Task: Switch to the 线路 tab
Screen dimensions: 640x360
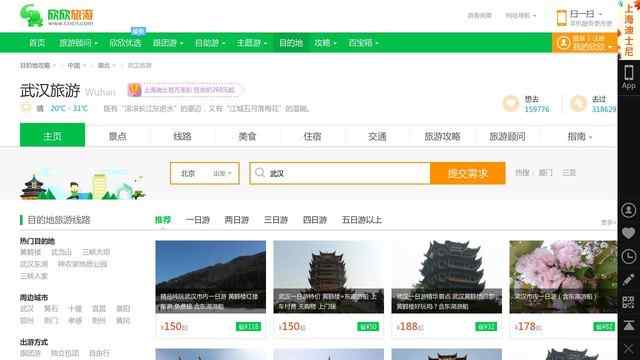Action: [182, 136]
